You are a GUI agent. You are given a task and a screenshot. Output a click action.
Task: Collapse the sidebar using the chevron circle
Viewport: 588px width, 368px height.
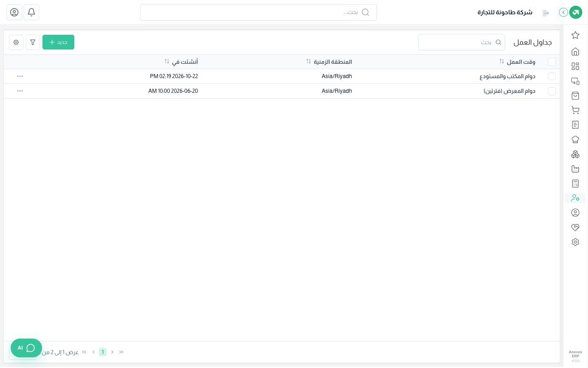(563, 12)
